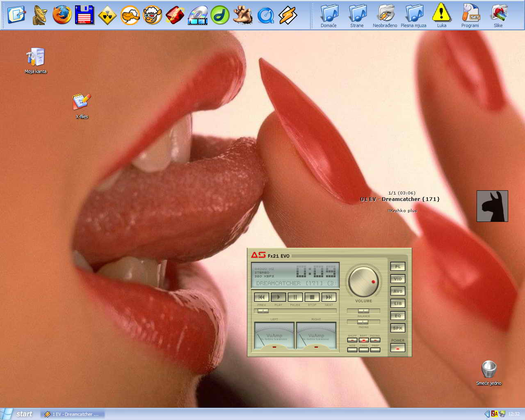Toggle the FADING switch button
This screenshot has width=525, height=420.
(x=375, y=340)
